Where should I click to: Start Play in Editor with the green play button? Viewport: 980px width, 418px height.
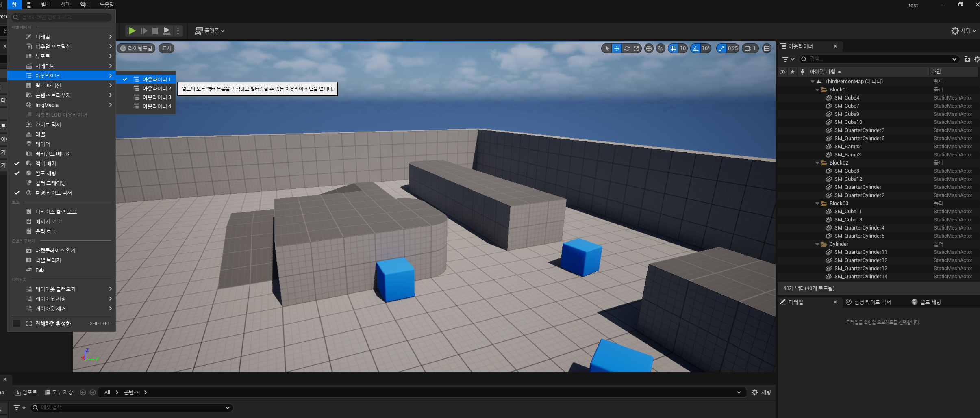click(132, 31)
